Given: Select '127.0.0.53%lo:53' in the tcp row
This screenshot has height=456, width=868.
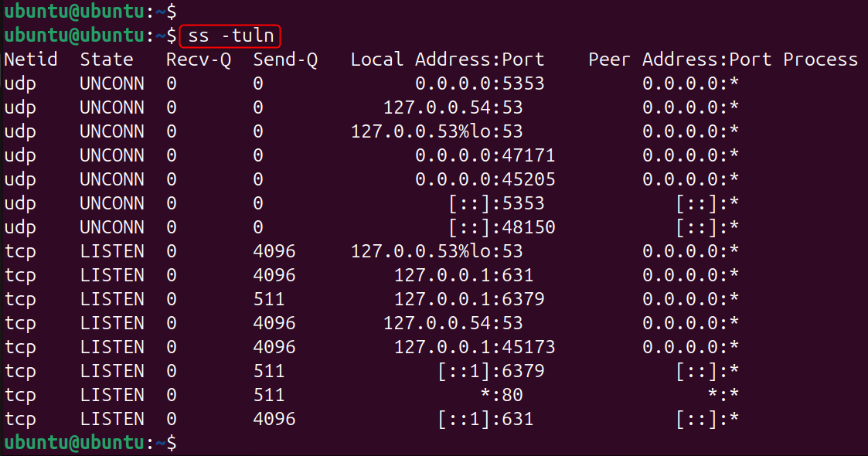Looking at the screenshot, I should 437,251.
